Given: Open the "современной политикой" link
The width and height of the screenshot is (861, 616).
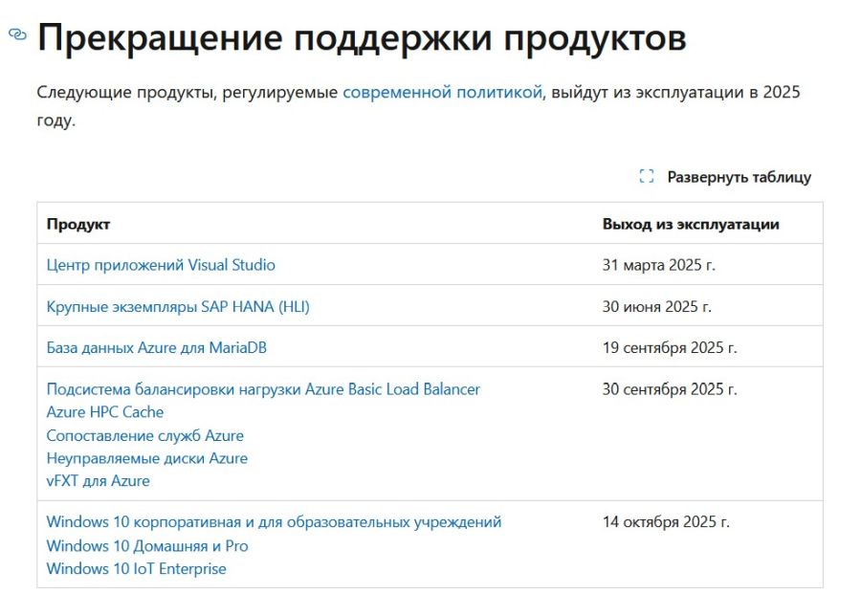Looking at the screenshot, I should pyautogui.click(x=442, y=93).
